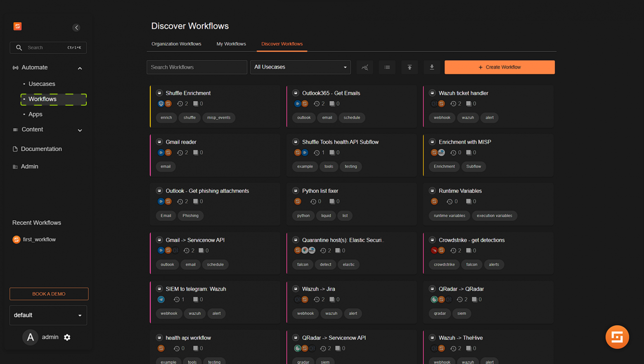
Task: Click the Create Workflow button
Action: point(499,67)
